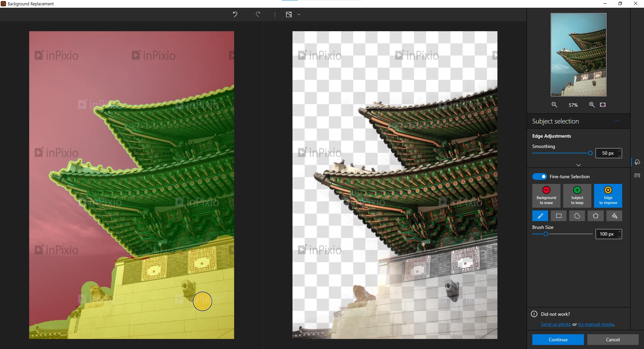The width and height of the screenshot is (644, 349).
Task: Restore down the Background Replacement window
Action: (x=620, y=4)
